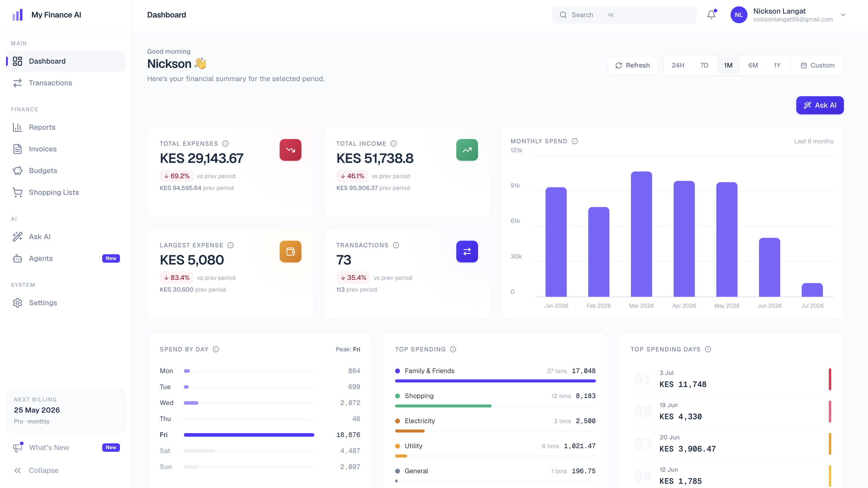Click the KES 29,143.67 total expenses value

click(x=202, y=159)
